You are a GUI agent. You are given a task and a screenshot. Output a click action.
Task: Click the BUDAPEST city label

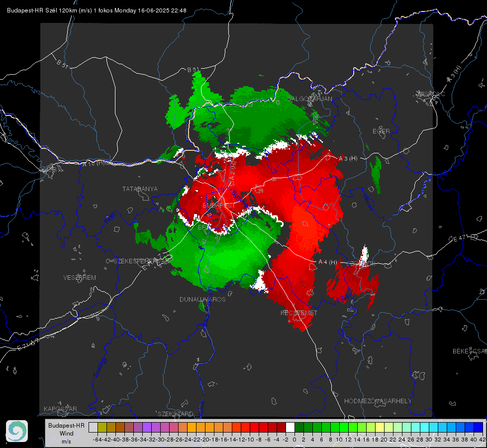(219, 206)
